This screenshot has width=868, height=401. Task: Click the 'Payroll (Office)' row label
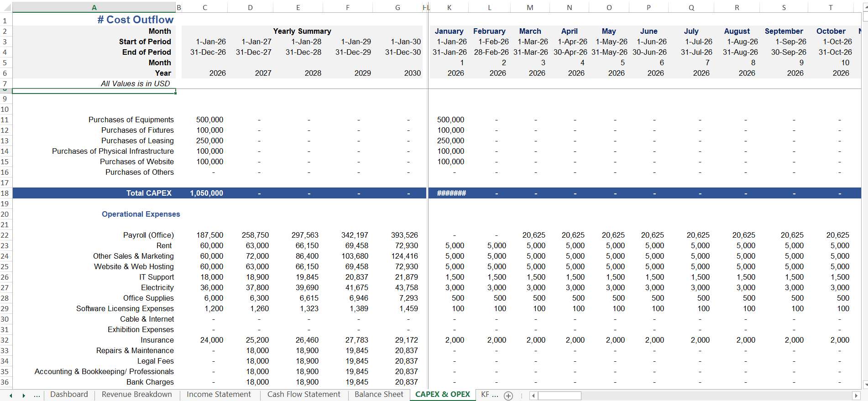pos(148,235)
